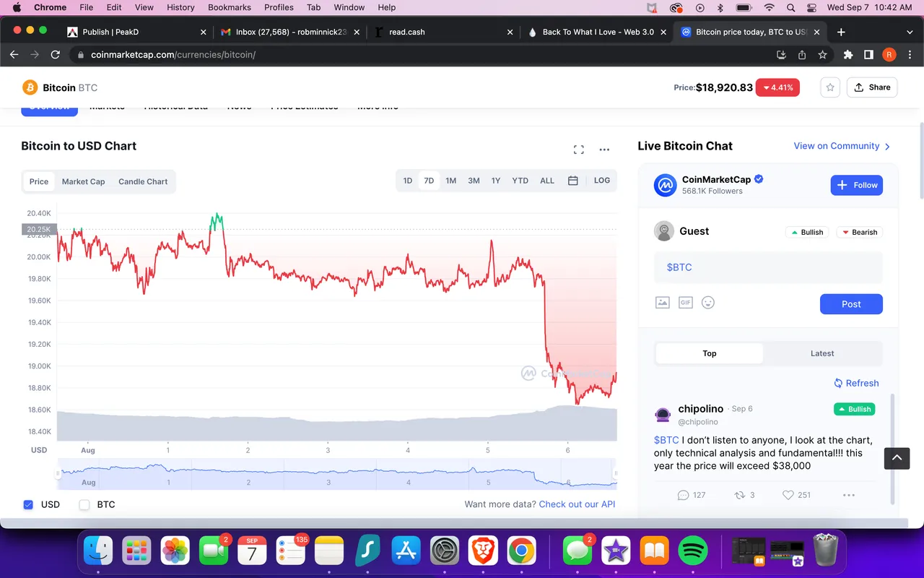Click Share button
924x578 pixels.
click(x=872, y=87)
